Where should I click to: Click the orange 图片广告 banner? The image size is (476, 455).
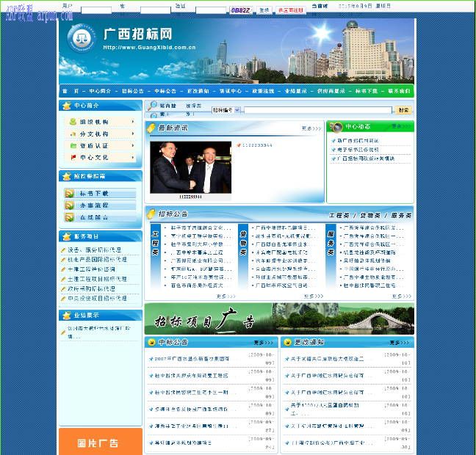click(x=101, y=442)
